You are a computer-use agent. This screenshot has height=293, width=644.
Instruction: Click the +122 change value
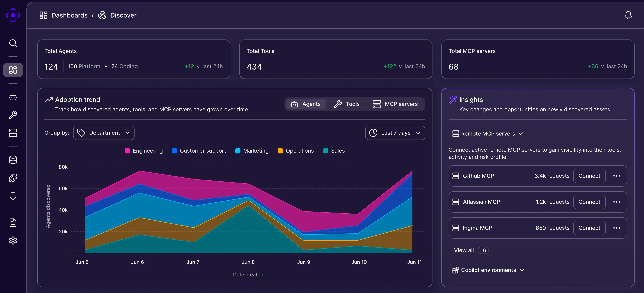(390, 66)
